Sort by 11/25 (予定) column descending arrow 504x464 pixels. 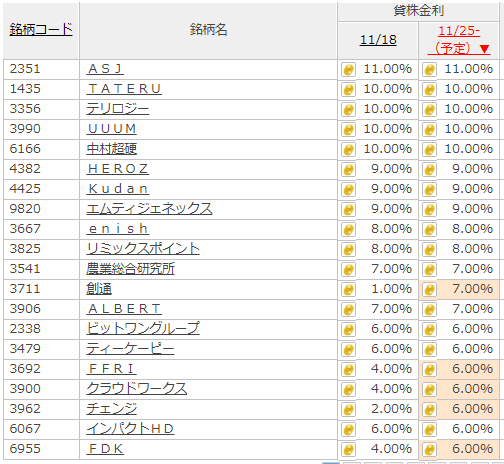484,49
